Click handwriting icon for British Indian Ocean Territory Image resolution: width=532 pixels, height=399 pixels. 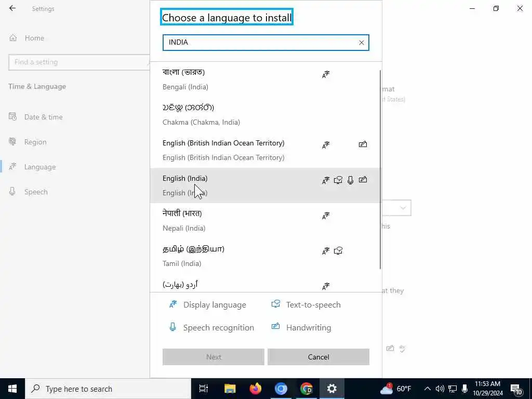[x=363, y=144]
